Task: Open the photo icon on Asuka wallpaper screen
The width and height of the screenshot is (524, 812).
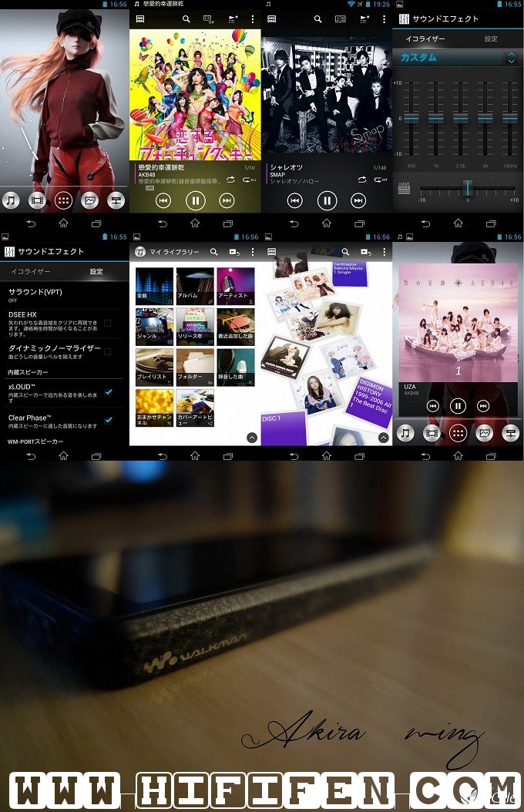Action: 90,200
